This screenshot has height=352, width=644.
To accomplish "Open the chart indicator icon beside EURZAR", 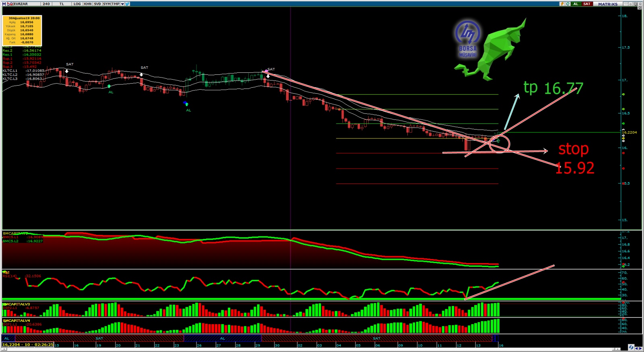I will click(x=10, y=4).
